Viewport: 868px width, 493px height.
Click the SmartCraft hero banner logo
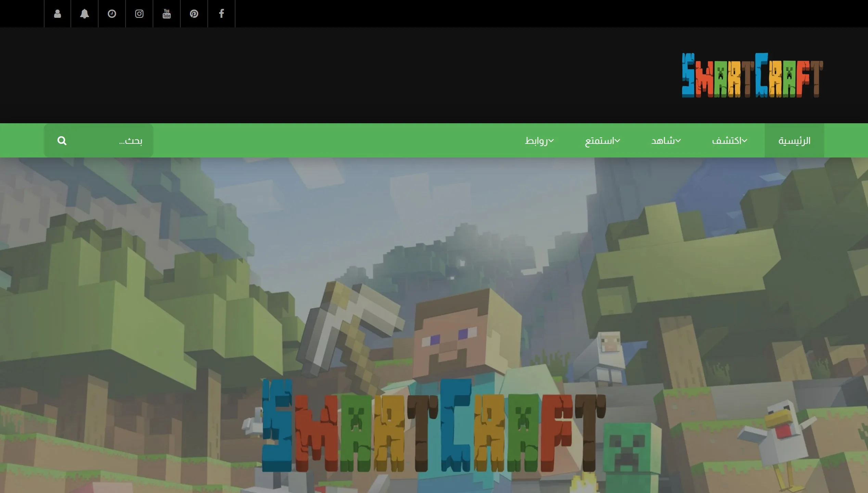[x=434, y=426]
